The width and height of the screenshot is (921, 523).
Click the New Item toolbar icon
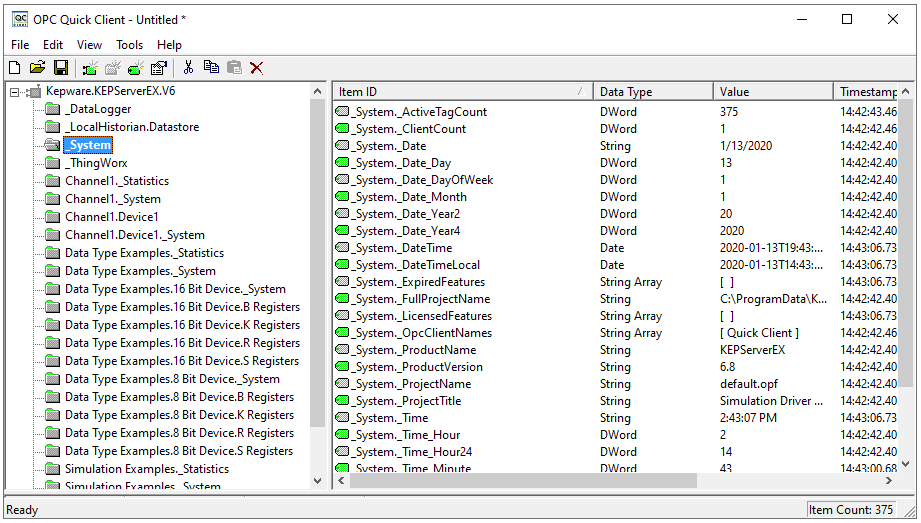[136, 68]
